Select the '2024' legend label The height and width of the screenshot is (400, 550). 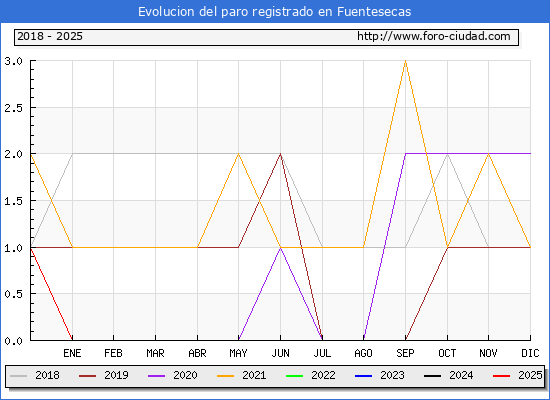pos(461,375)
